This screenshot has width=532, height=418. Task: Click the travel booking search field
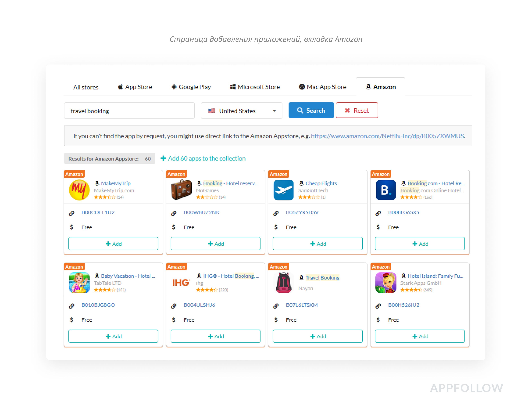tap(129, 111)
